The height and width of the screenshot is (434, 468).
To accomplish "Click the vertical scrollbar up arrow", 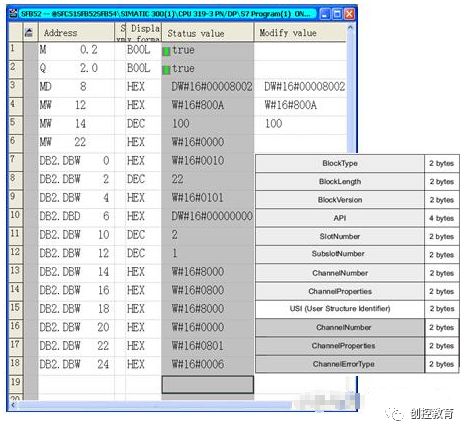I will click(x=350, y=28).
